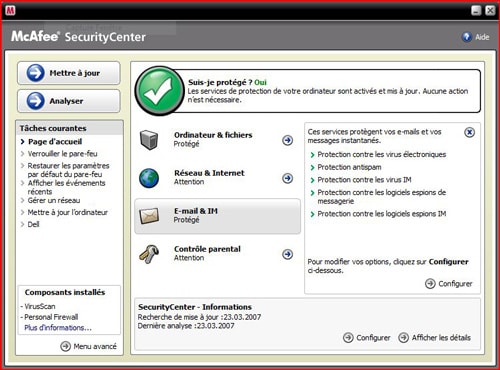The width and height of the screenshot is (500, 370).
Task: Click Personal Firewall installed component
Action: 51,317
